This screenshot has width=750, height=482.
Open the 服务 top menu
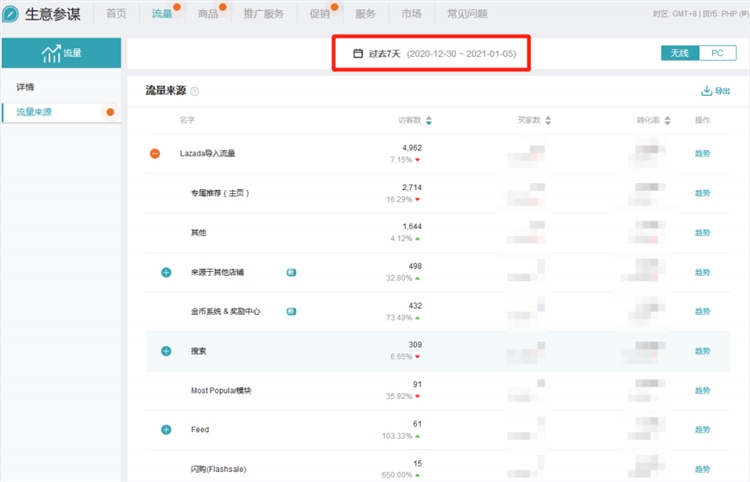(x=365, y=13)
